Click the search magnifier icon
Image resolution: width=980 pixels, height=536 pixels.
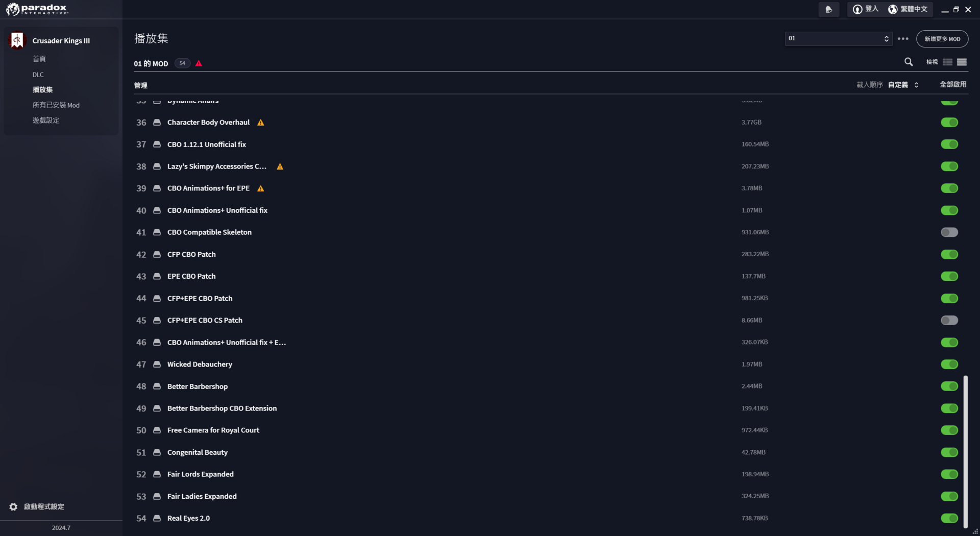coord(909,62)
